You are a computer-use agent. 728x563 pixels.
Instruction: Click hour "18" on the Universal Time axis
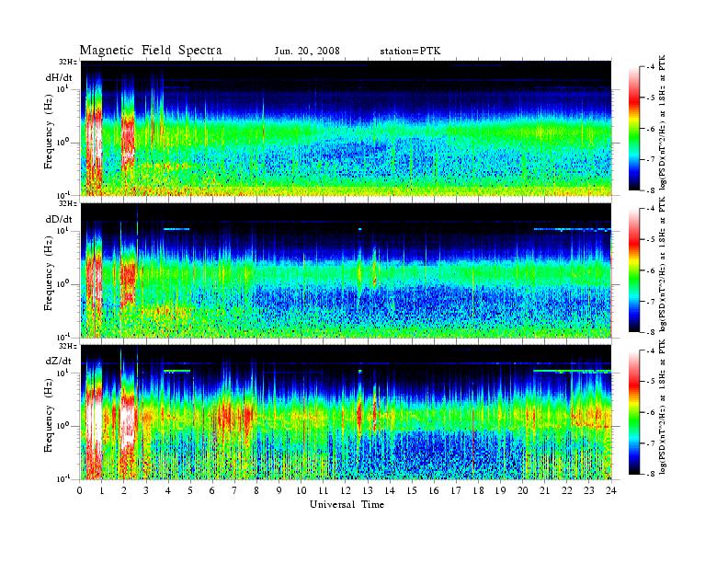478,490
